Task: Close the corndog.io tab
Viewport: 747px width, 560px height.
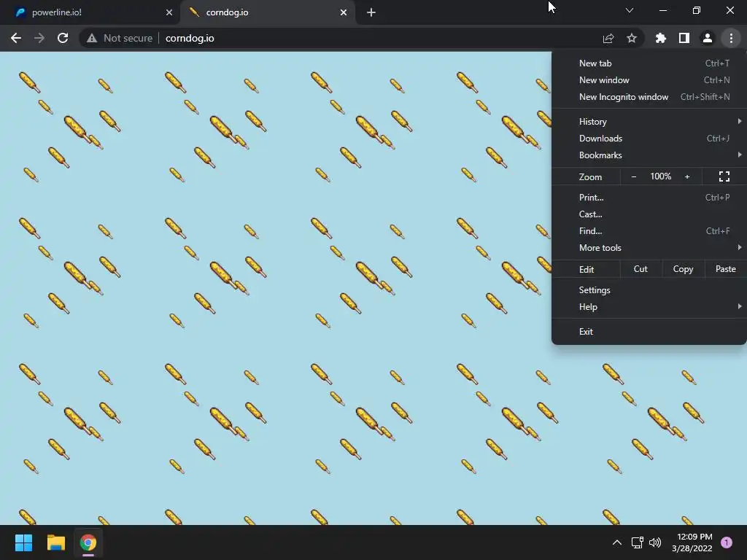Action: point(344,12)
